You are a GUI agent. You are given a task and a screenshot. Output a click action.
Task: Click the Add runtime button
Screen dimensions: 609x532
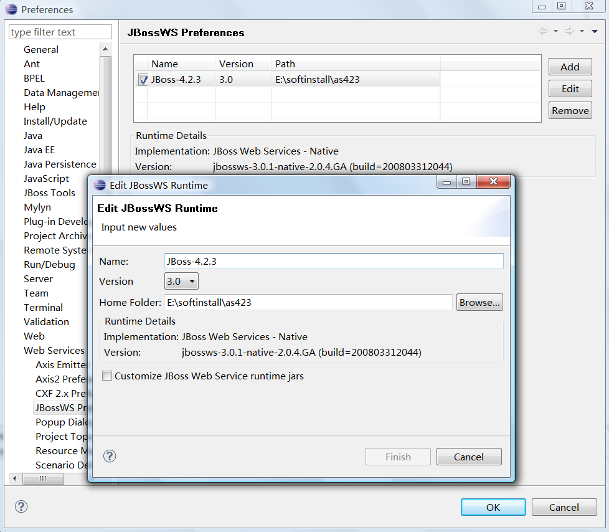570,67
